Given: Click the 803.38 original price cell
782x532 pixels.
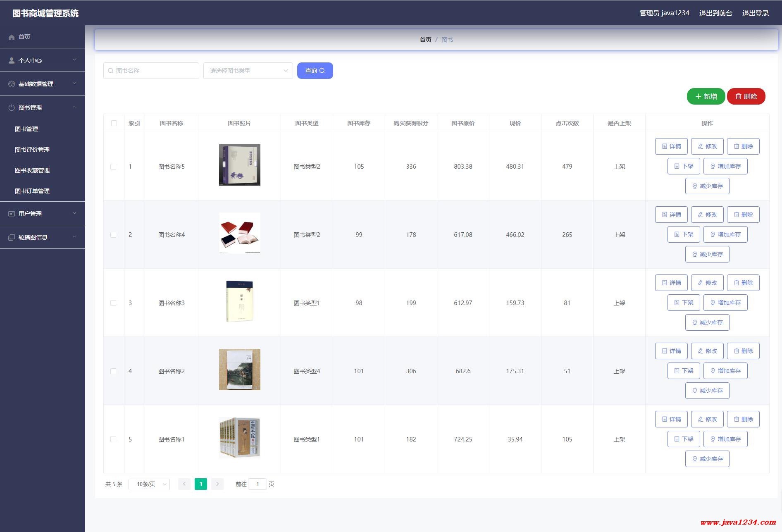Looking at the screenshot, I should pos(463,167).
